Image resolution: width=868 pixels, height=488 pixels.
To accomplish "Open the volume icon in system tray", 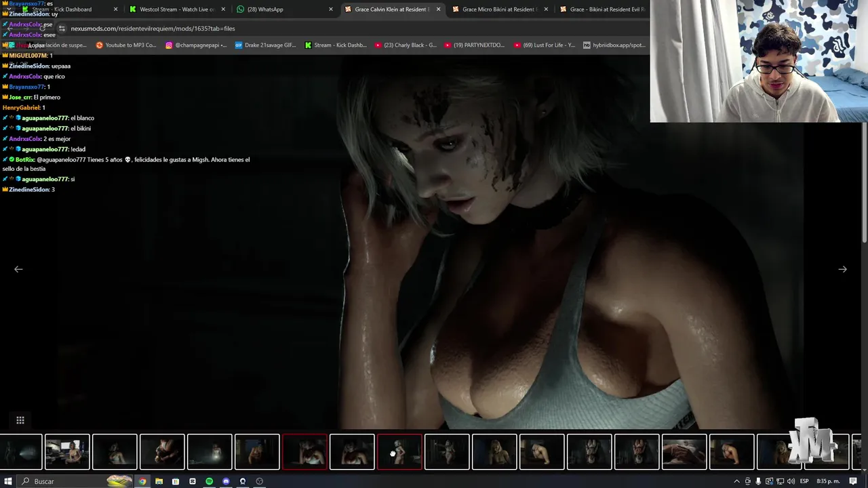I will tap(791, 481).
